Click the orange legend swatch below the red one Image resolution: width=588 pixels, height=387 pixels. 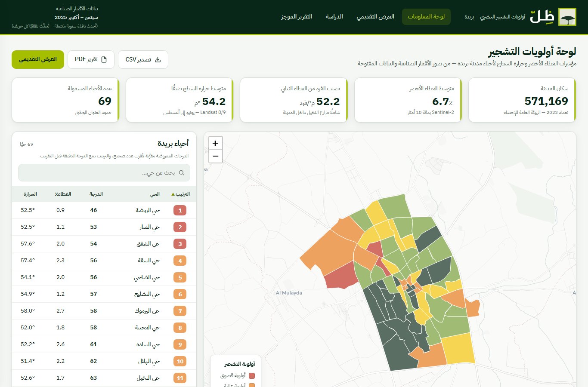[x=252, y=385]
